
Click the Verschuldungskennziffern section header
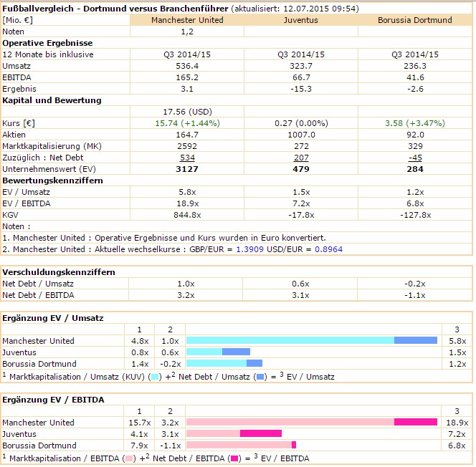pos(59,272)
